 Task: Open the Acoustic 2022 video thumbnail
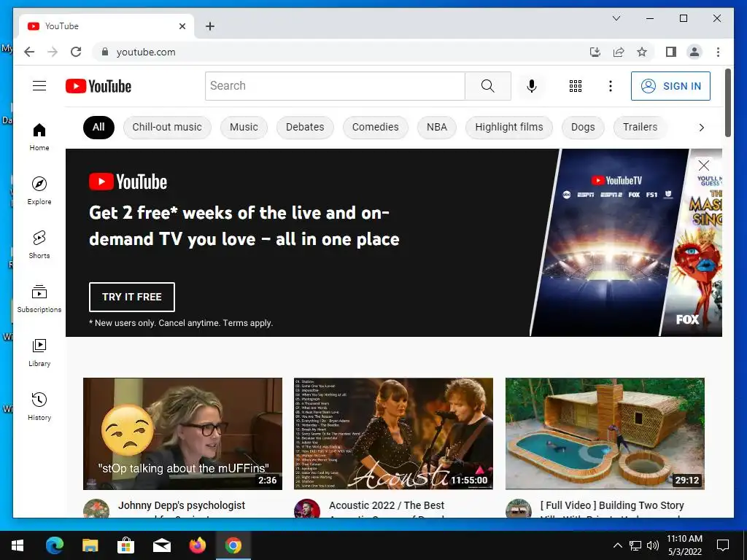tap(393, 434)
